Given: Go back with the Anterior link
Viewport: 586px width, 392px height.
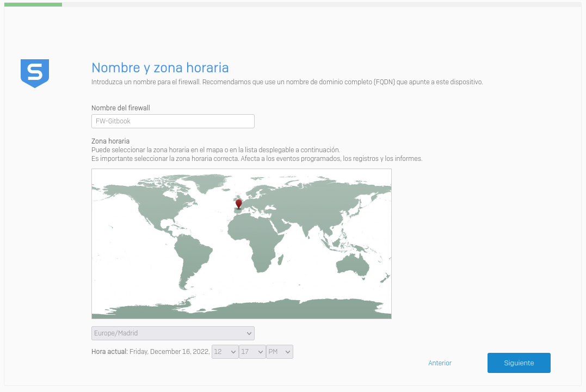Looking at the screenshot, I should point(440,363).
